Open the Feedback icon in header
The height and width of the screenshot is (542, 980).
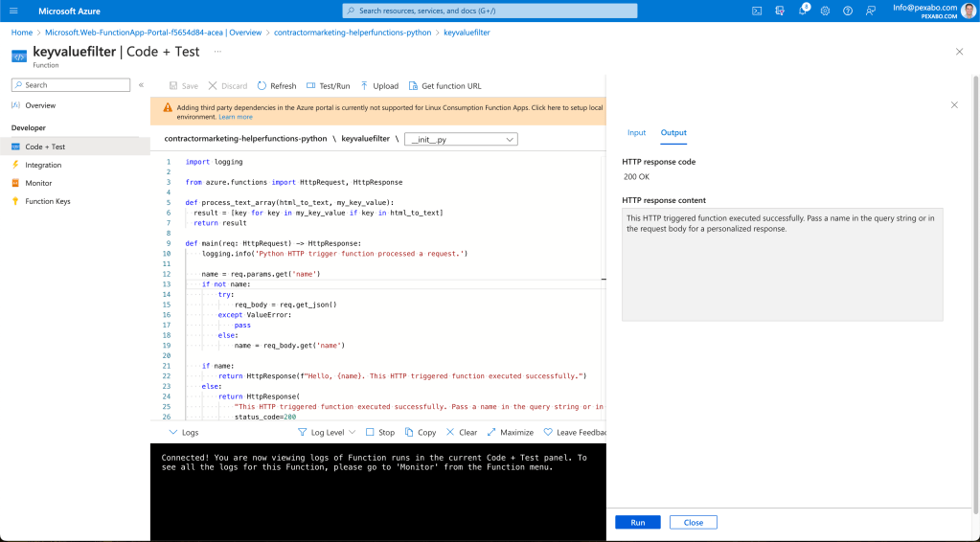coord(870,11)
